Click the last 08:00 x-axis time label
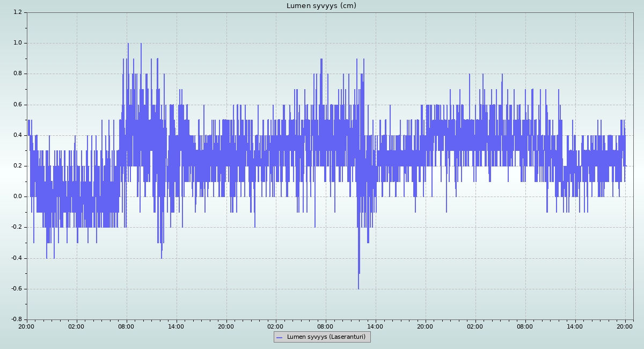Image resolution: width=644 pixels, height=349 pixels. 525,326
